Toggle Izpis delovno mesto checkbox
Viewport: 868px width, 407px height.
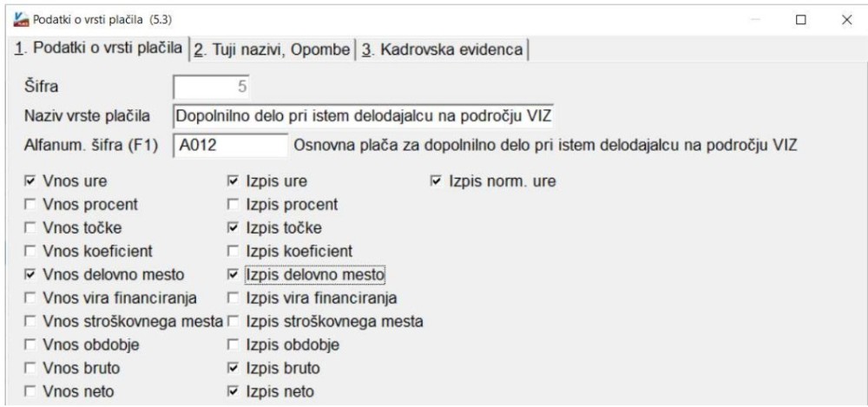click(x=232, y=275)
